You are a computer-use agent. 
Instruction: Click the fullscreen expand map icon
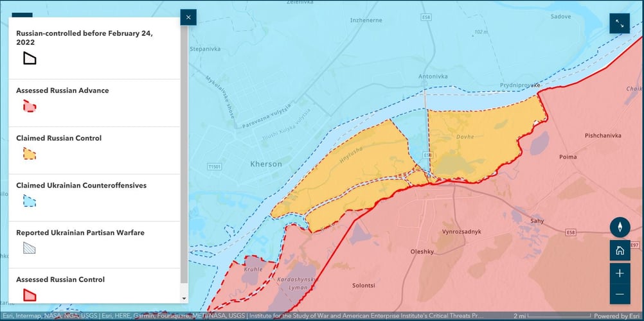[x=620, y=23]
